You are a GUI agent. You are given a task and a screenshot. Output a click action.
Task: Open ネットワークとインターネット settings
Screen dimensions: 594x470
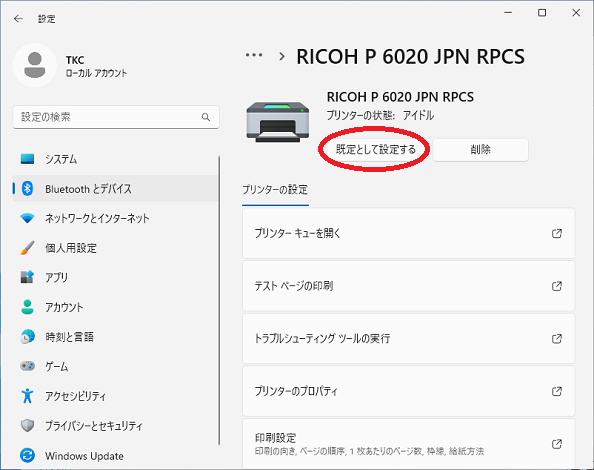115,218
